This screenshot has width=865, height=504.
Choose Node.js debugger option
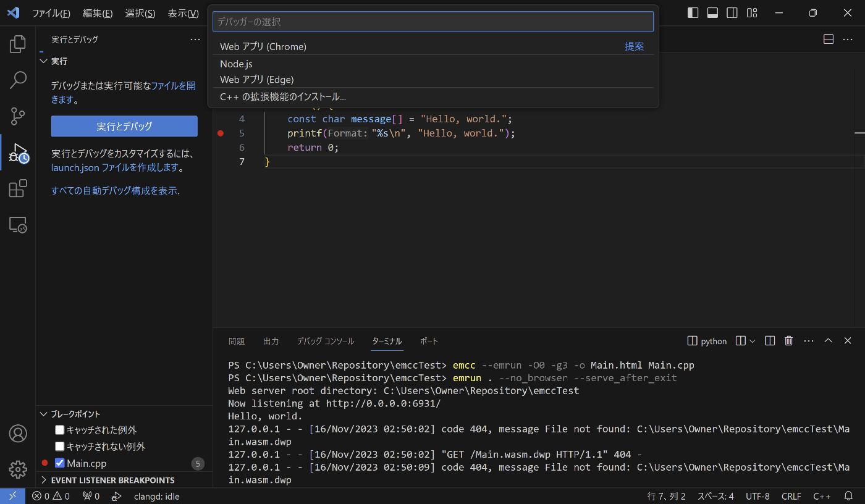coord(433,64)
